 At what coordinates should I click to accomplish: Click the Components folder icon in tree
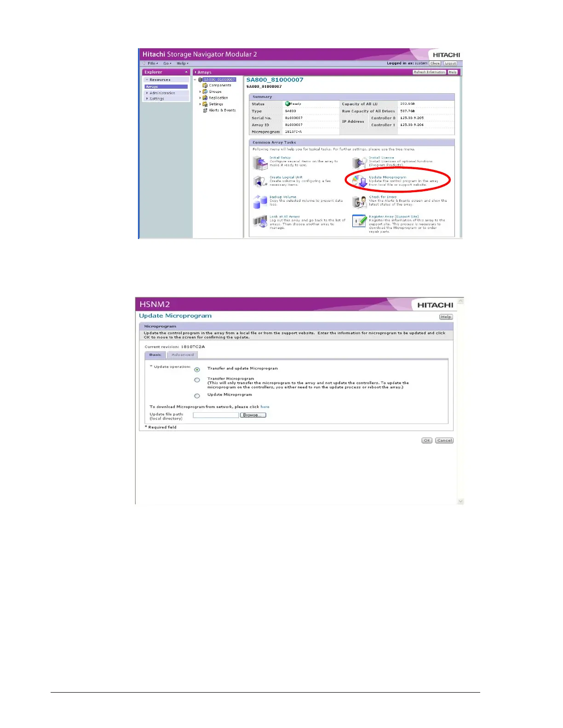(205, 85)
